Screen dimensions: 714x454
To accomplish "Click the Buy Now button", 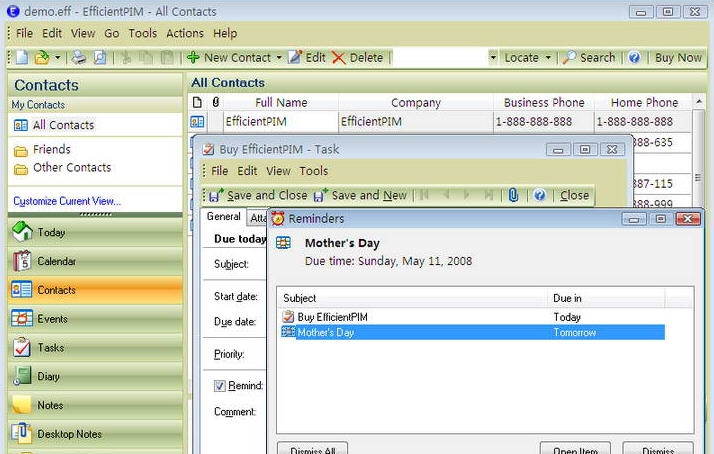I will 678,58.
